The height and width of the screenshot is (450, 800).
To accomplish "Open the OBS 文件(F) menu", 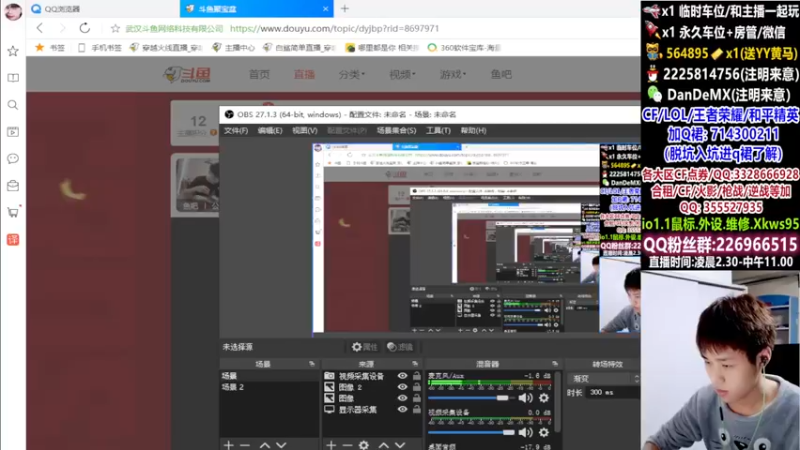I will [x=236, y=131].
